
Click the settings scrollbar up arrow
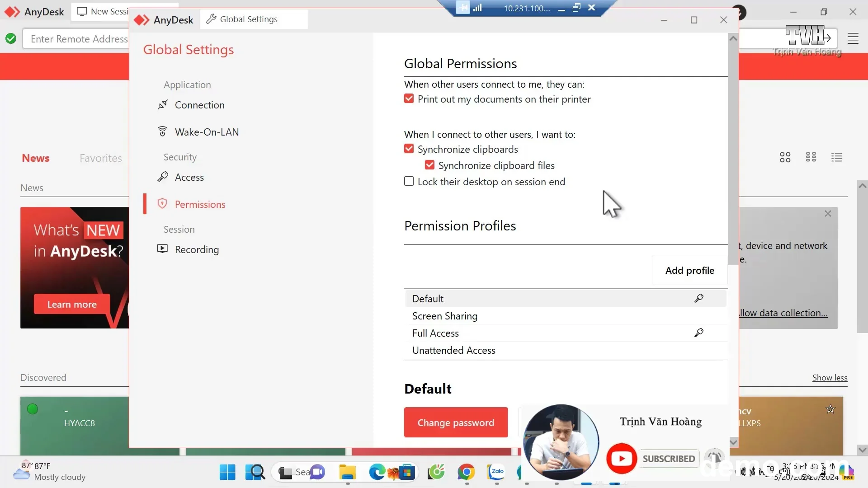click(733, 39)
